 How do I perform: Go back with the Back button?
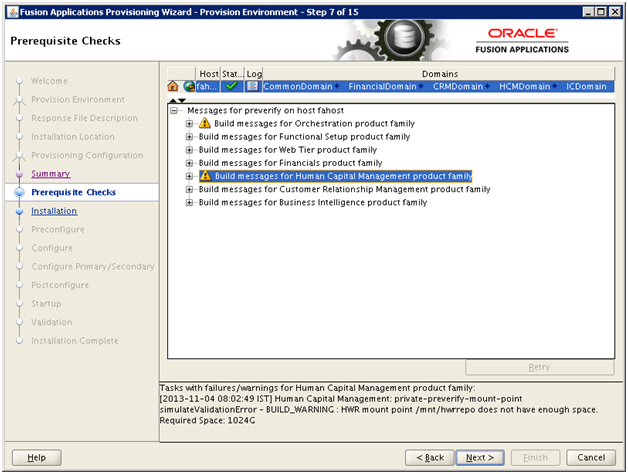point(430,457)
